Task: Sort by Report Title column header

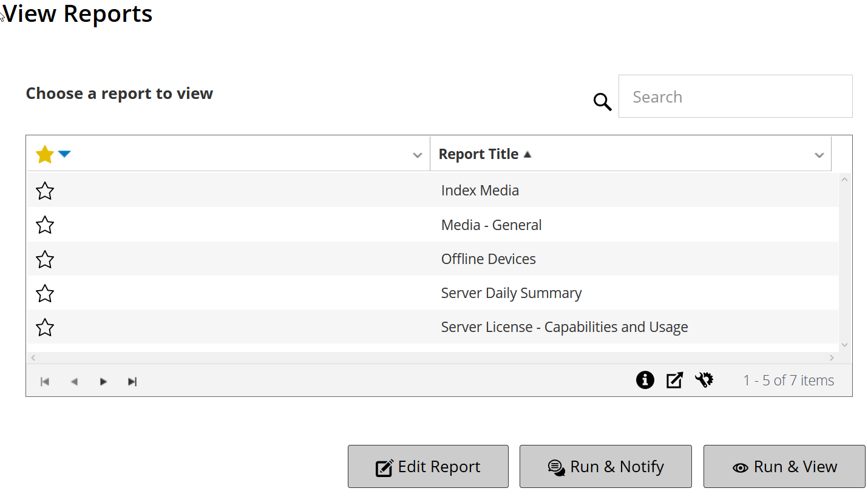Action: point(479,154)
